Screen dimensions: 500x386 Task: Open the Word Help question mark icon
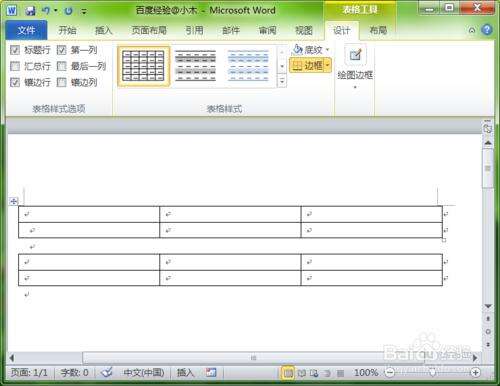pyautogui.click(x=487, y=30)
